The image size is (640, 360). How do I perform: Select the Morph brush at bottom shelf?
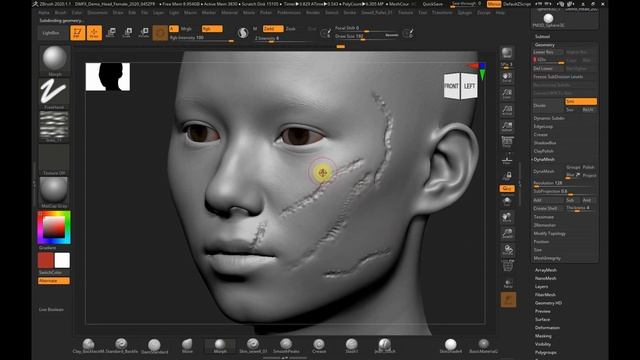click(x=220, y=345)
